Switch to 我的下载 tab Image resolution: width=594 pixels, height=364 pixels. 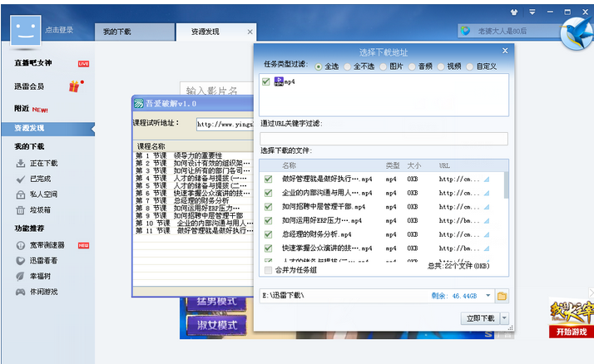(x=135, y=32)
